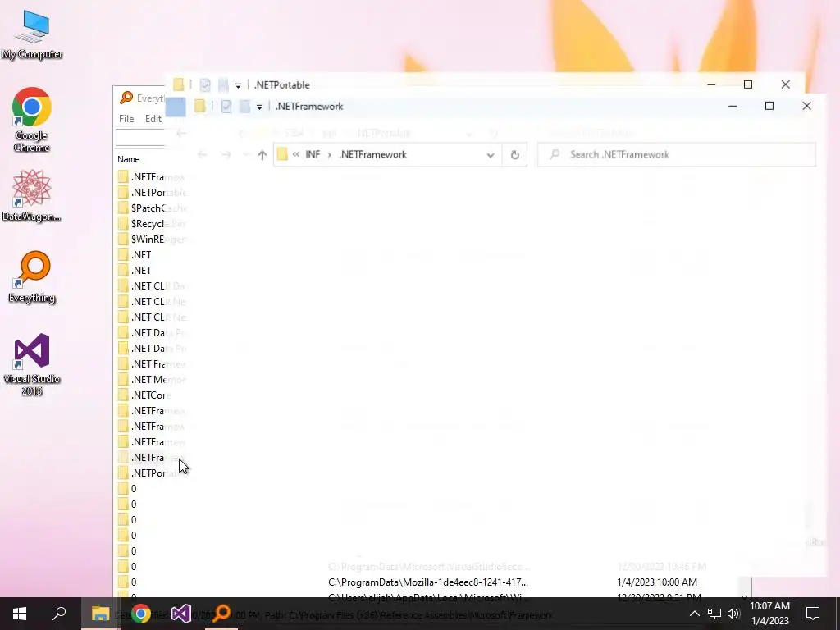The width and height of the screenshot is (840, 630).
Task: Launch Google Chrome from the desktop
Action: [32, 120]
